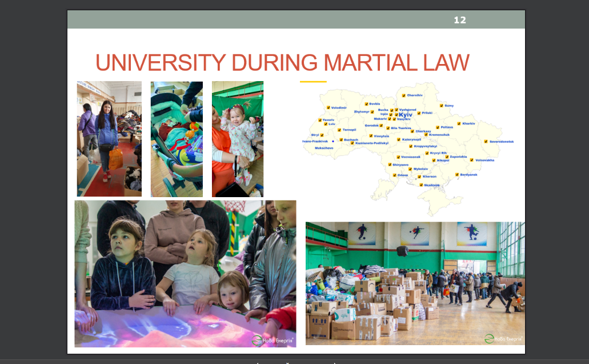Click the slide number 12 in header
This screenshot has width=589, height=364.
tap(460, 20)
